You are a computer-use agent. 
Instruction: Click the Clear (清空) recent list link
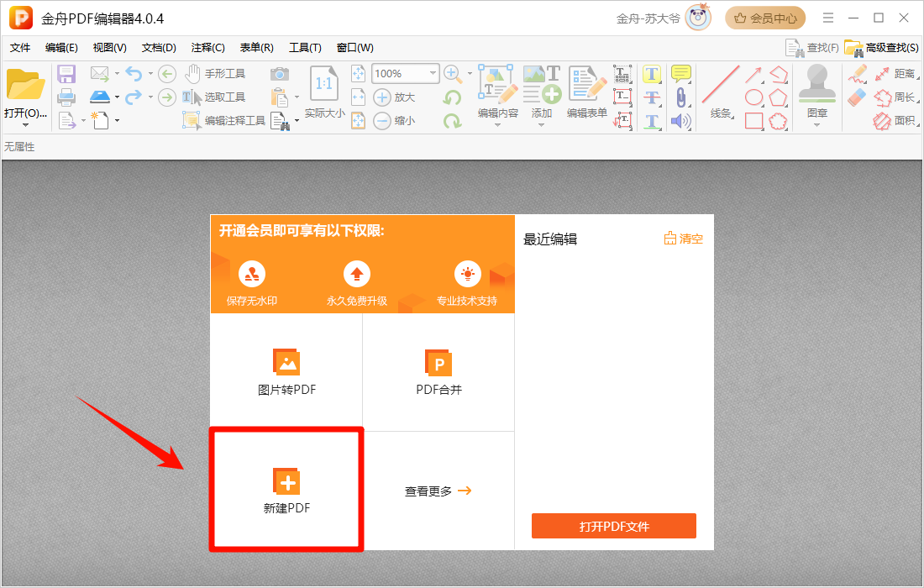point(684,239)
